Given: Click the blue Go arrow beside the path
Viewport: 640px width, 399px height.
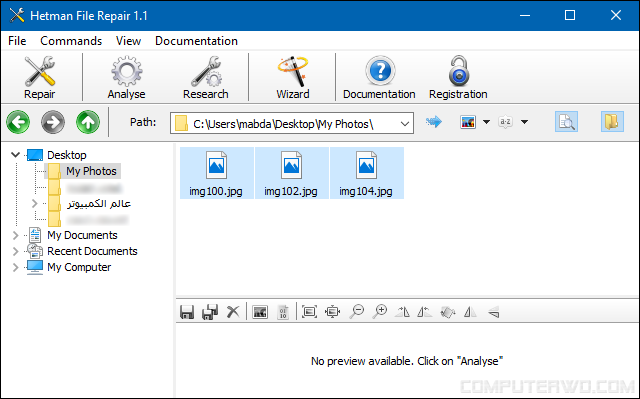Looking at the screenshot, I should pos(433,122).
